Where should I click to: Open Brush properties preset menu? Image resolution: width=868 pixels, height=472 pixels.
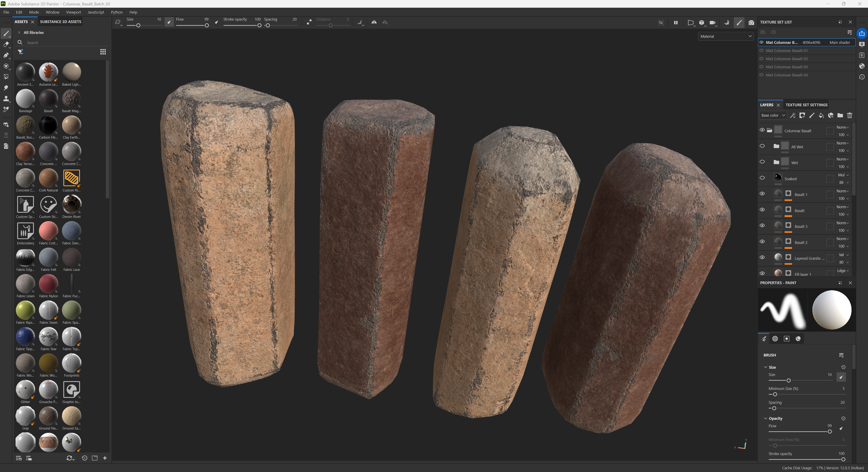click(841, 355)
